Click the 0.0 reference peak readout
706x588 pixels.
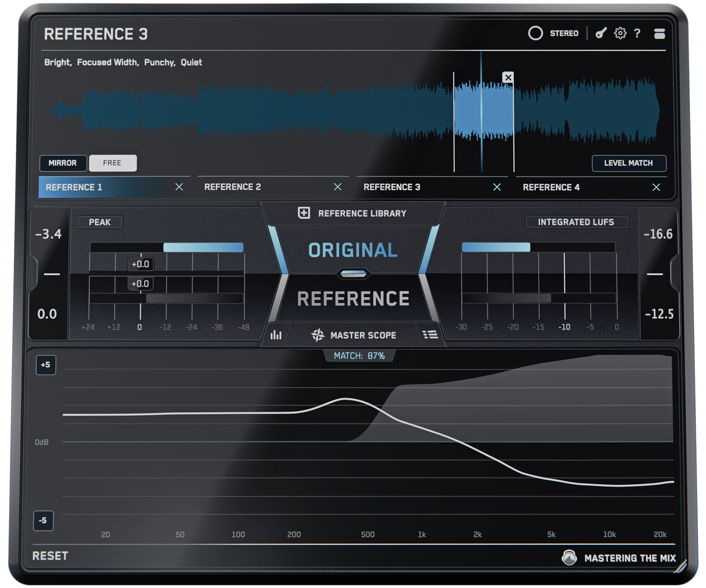[x=47, y=314]
